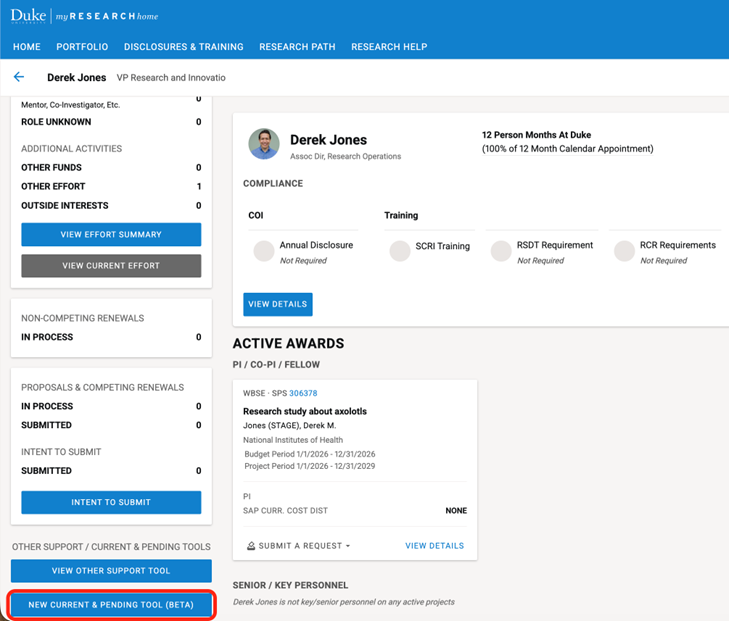This screenshot has height=621, width=729.
Task: Launch New Current & Pending Tool (Beta)
Action: click(x=111, y=605)
